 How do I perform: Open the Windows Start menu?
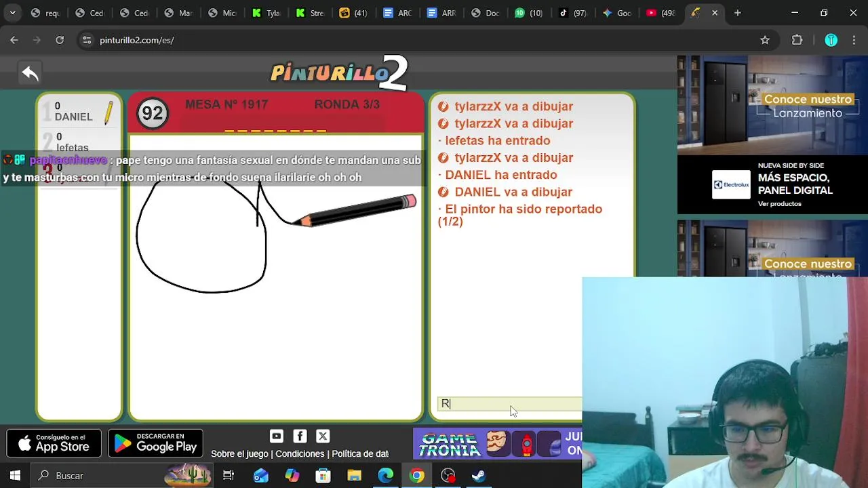coord(15,475)
